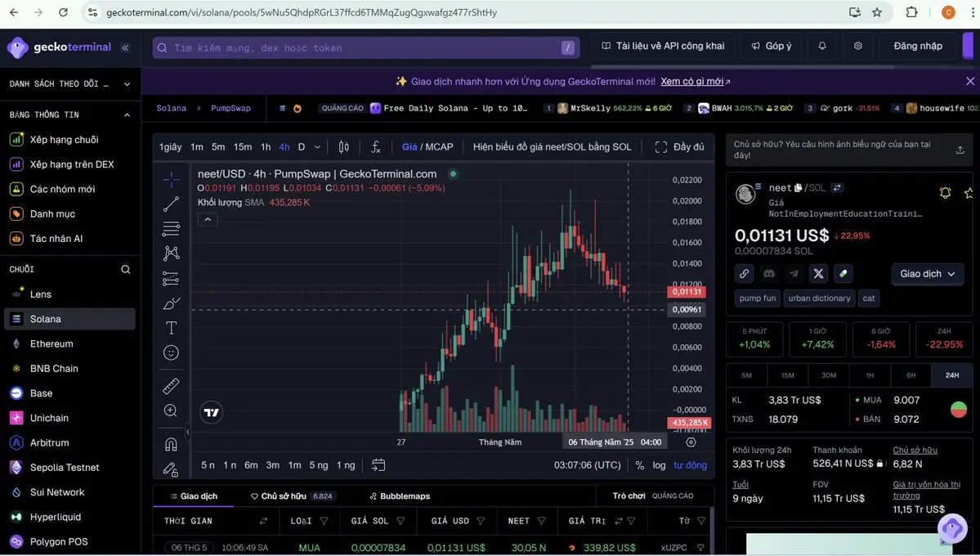Viewport: 980px width, 556px height.
Task: Toggle lock drawing tools pencil icon
Action: (x=171, y=469)
